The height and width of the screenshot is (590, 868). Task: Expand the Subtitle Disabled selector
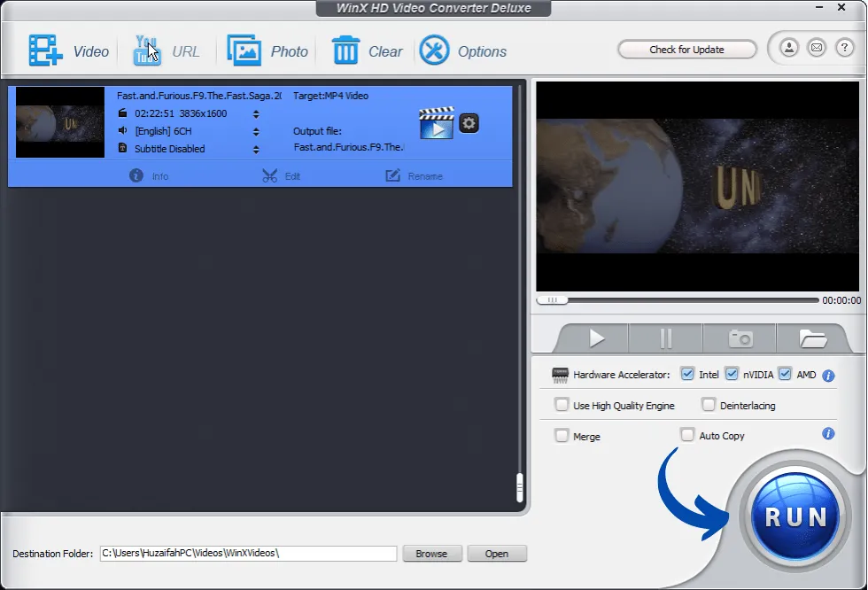click(256, 149)
